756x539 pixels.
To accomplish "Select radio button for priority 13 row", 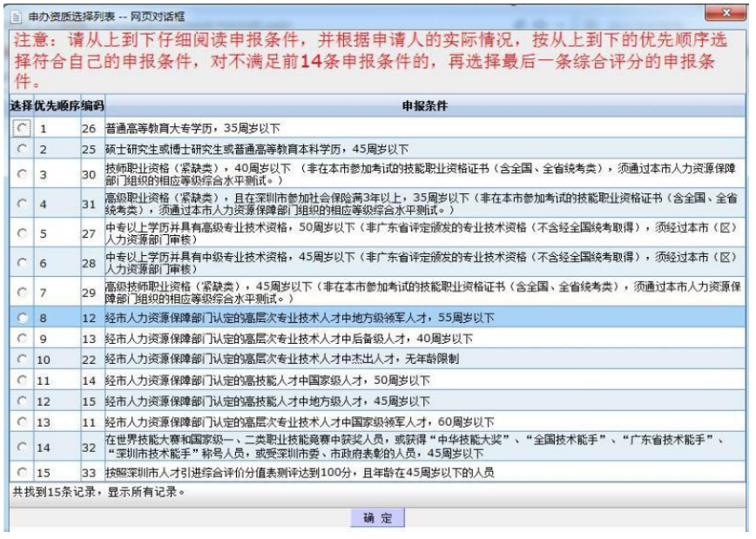I will point(22,421).
